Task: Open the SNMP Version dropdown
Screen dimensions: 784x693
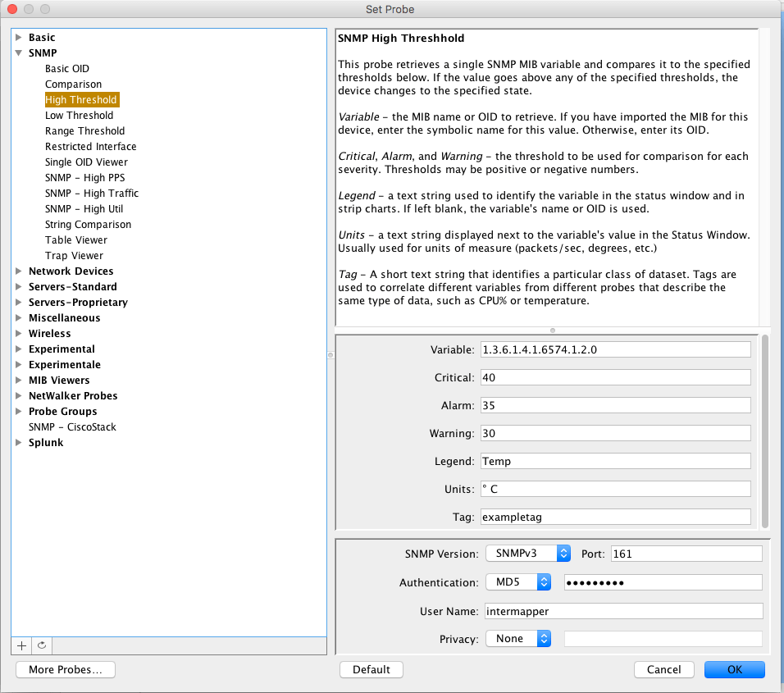Action: coord(527,554)
